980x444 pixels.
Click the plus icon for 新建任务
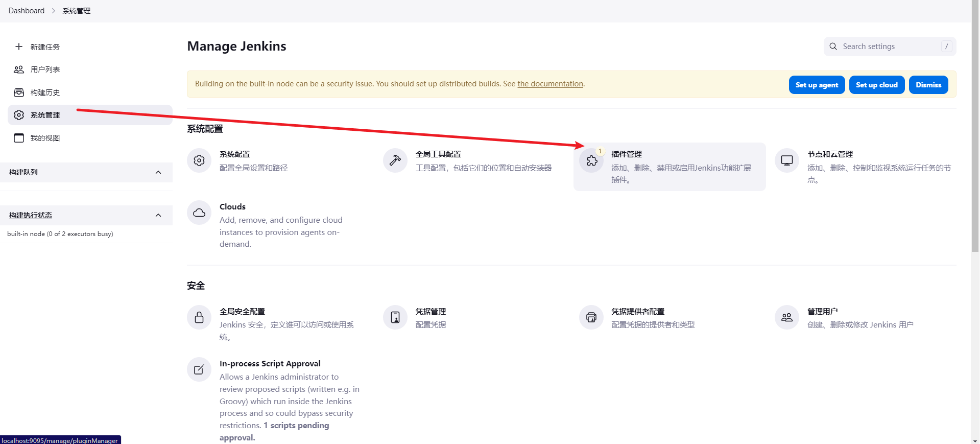(x=19, y=46)
